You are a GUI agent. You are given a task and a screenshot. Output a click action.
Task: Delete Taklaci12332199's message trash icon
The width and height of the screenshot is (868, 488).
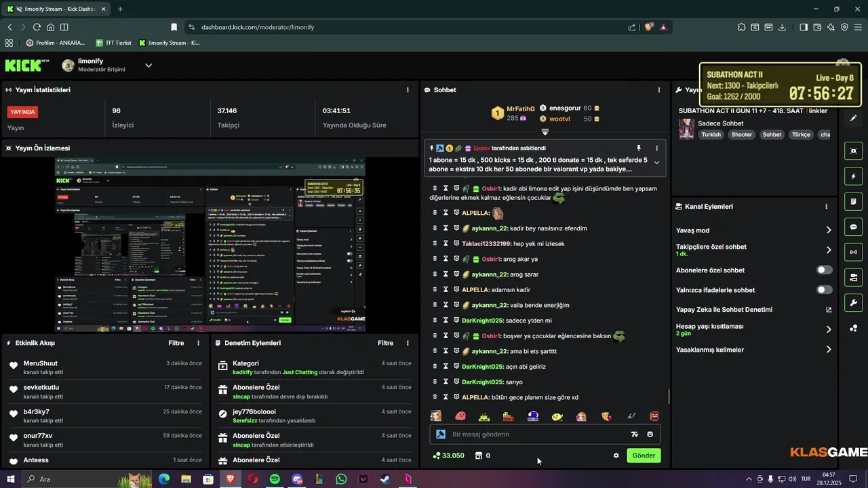click(x=435, y=243)
